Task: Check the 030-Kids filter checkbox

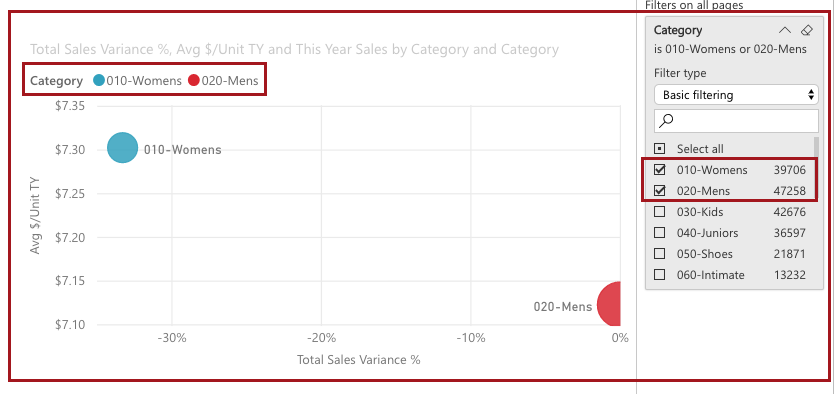Action: pos(660,212)
